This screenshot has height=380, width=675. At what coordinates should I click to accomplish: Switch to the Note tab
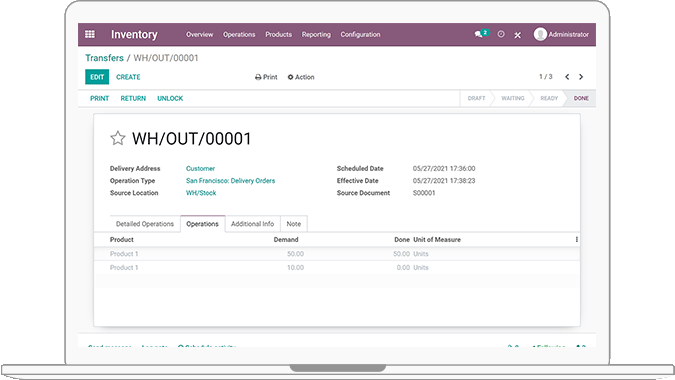tap(294, 224)
